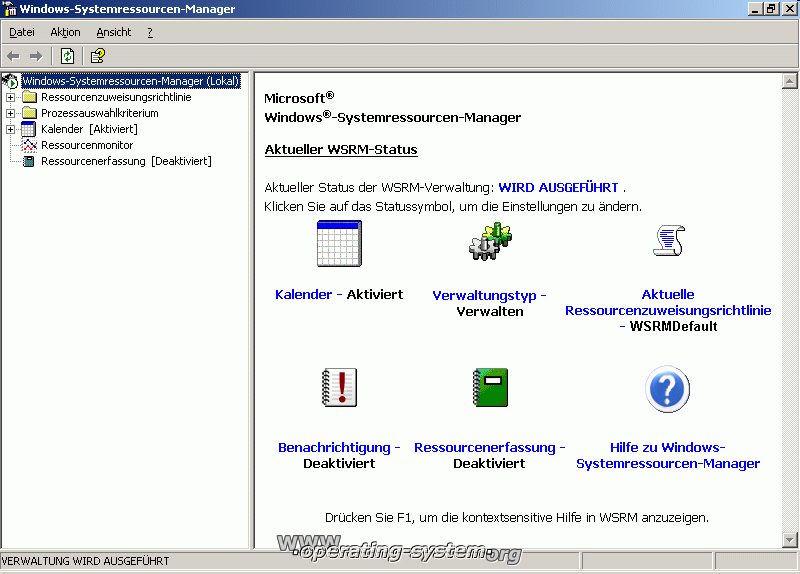Expand the Prozessauswahlkriterium tree node
Screen dimensions: 800x574
pyautogui.click(x=10, y=113)
